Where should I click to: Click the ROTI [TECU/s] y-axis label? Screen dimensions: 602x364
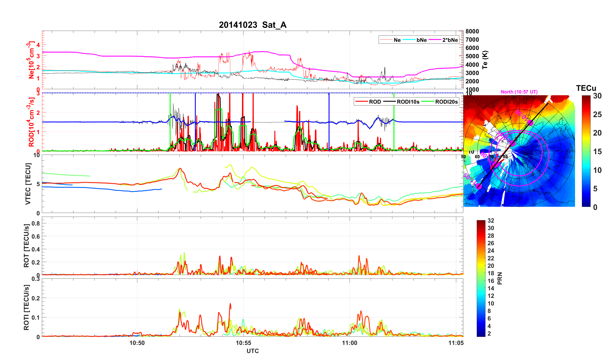pos(26,307)
